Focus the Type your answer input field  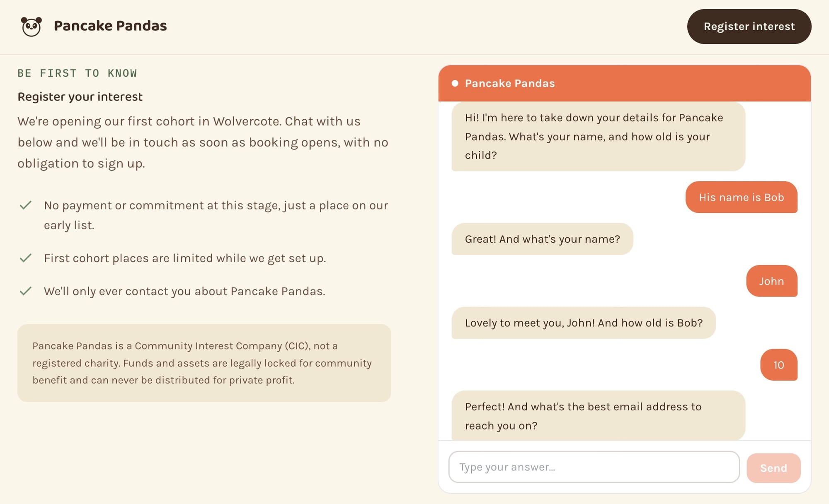pyautogui.click(x=594, y=467)
